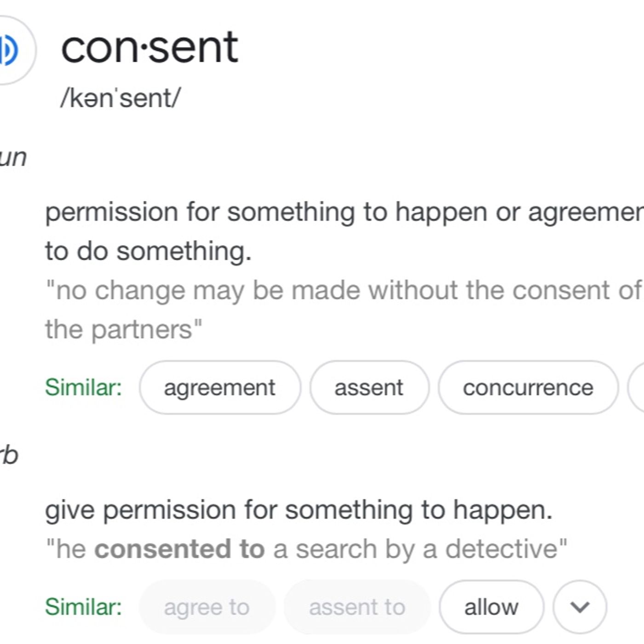Click the 'agreement' synonym chip
Image resolution: width=644 pixels, height=644 pixels.
click(x=219, y=387)
